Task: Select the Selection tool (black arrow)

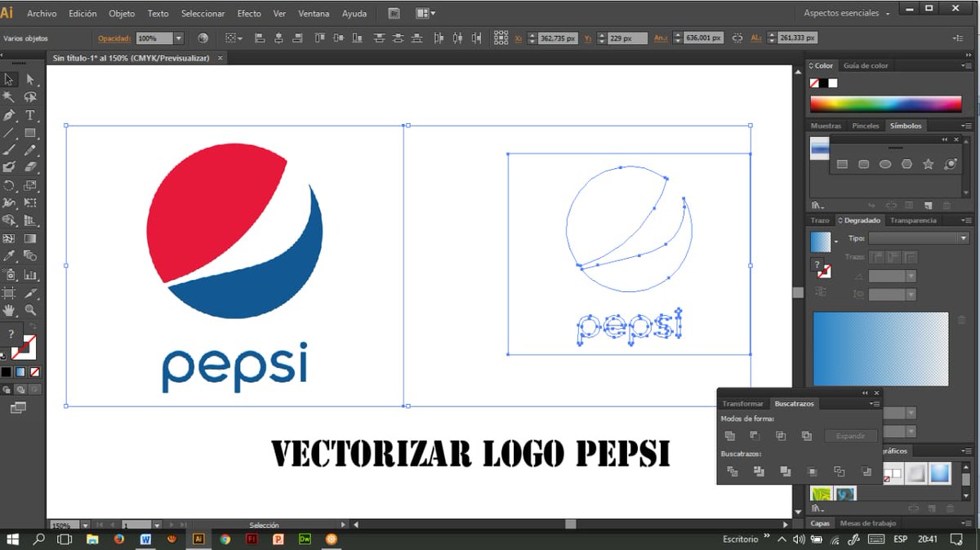Action: 9,79
